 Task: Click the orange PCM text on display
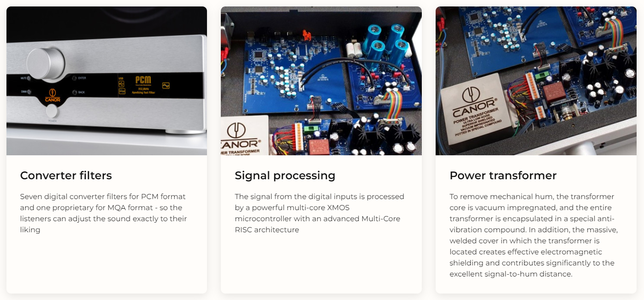[143, 80]
